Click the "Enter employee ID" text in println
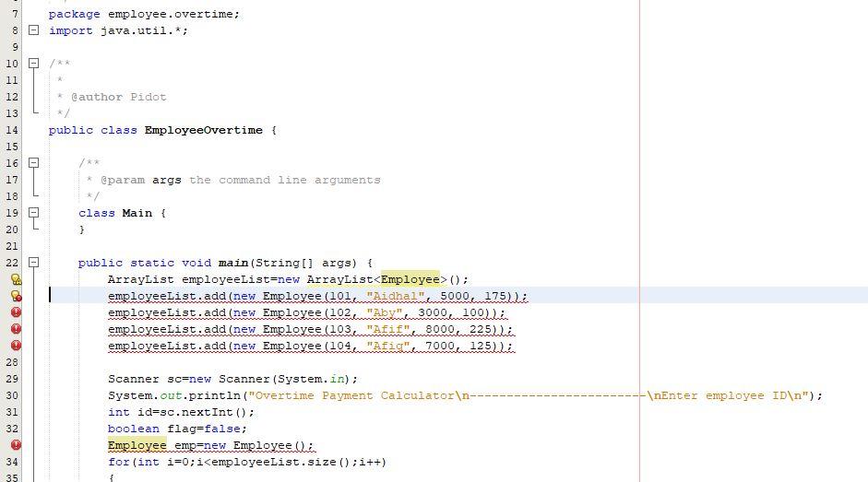Viewport: 868px width, 482px height. point(724,395)
